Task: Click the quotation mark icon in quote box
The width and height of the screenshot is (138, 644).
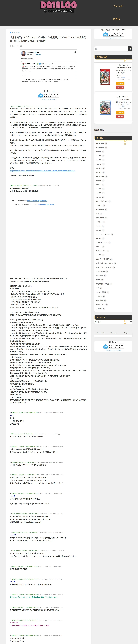Action: [13, 200]
